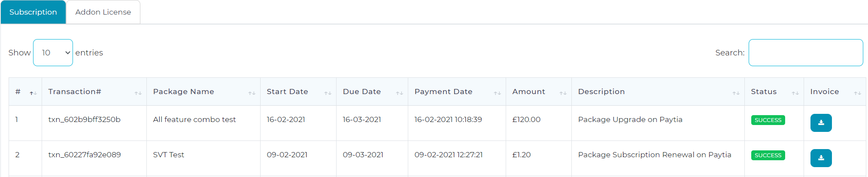Sort table by Status arrows

click(x=795, y=93)
